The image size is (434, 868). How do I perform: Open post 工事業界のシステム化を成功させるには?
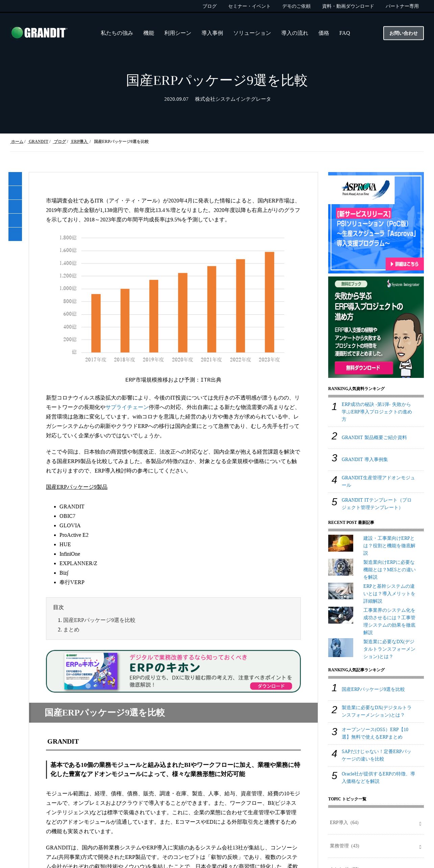(x=389, y=621)
